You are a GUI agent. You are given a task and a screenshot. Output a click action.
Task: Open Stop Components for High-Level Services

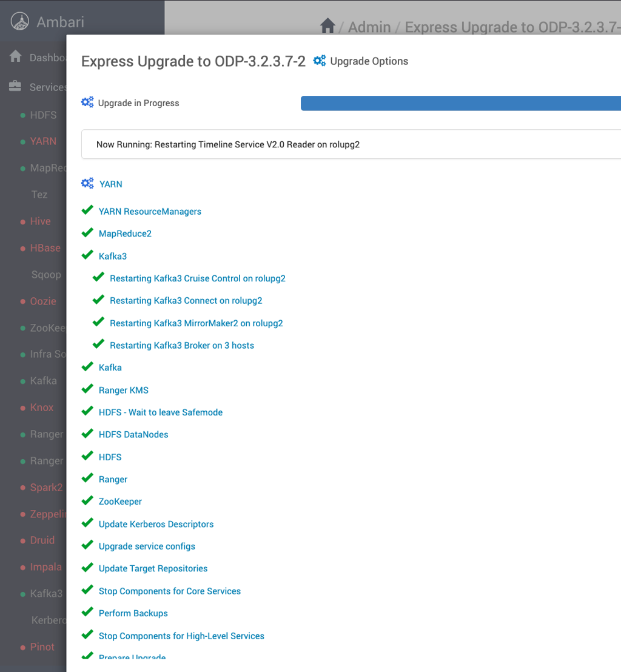point(181,636)
